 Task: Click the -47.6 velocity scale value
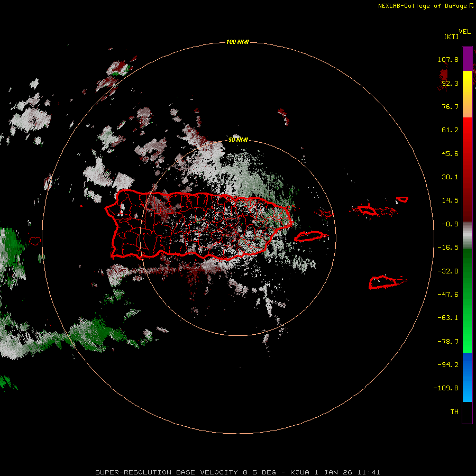coord(448,295)
